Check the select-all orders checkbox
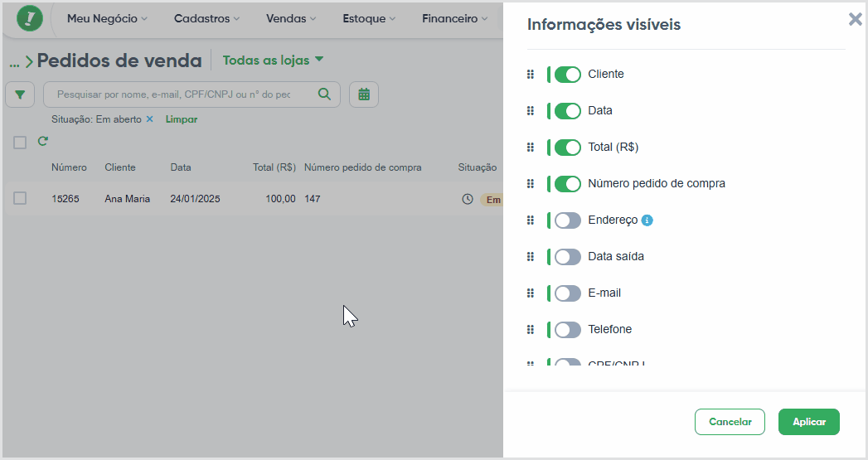 tap(20, 143)
